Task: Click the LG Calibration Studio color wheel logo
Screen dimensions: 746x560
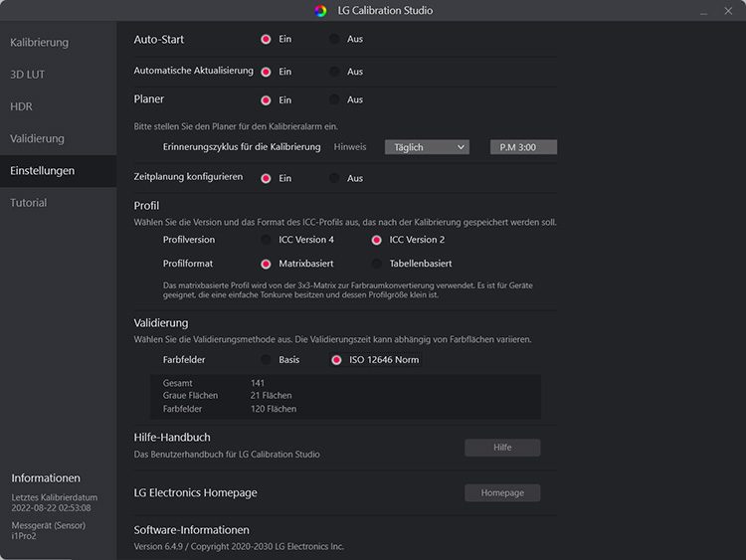Action: (x=320, y=11)
